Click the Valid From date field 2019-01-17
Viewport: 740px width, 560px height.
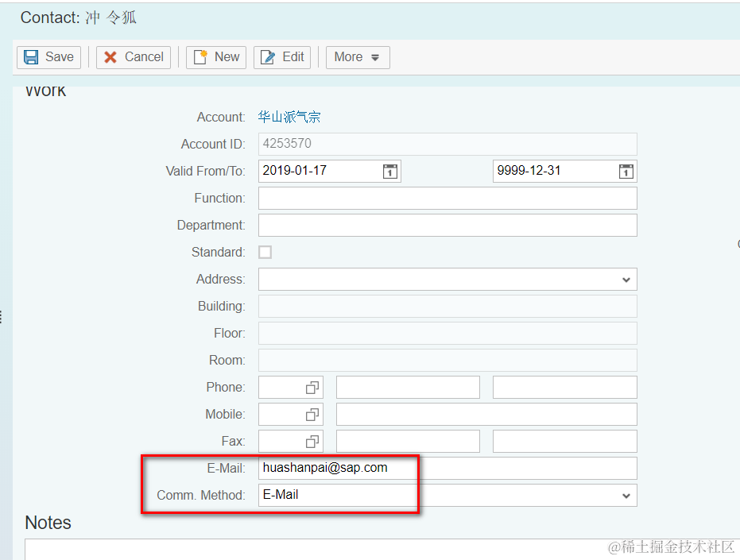click(x=329, y=172)
